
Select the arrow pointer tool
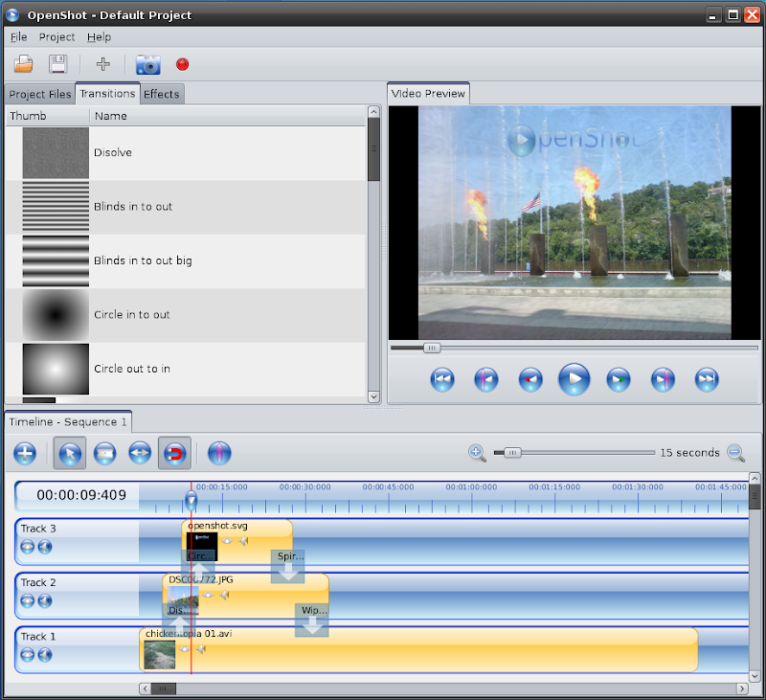(x=70, y=453)
